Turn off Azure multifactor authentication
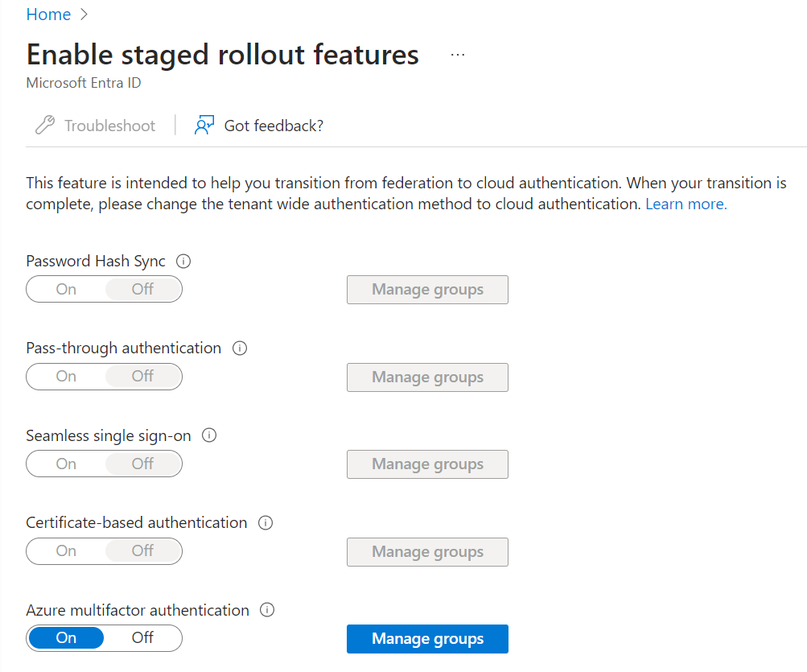The image size is (807, 672). click(x=142, y=638)
